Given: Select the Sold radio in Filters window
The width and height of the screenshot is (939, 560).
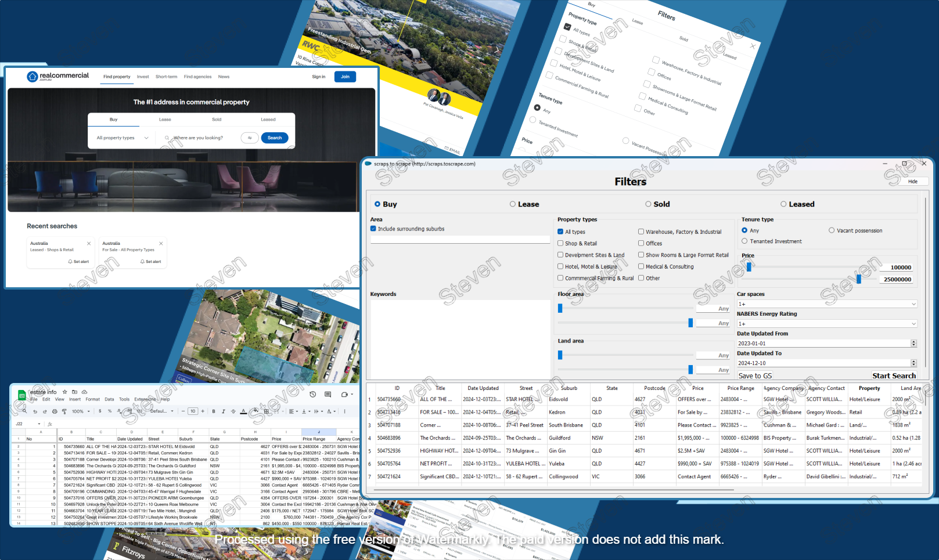Looking at the screenshot, I should tap(648, 204).
